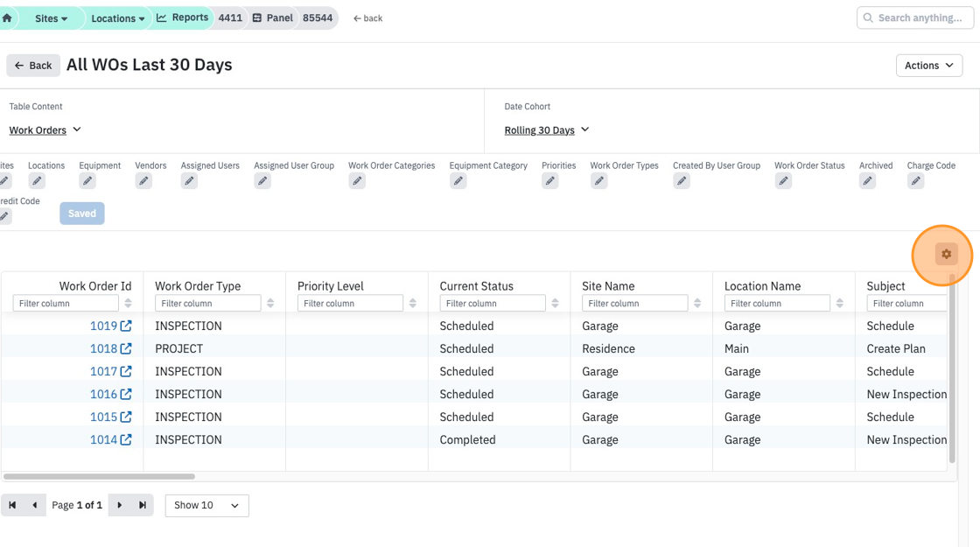Open the Show 10 page size dropdown
This screenshot has height=547, width=980.
(x=206, y=505)
